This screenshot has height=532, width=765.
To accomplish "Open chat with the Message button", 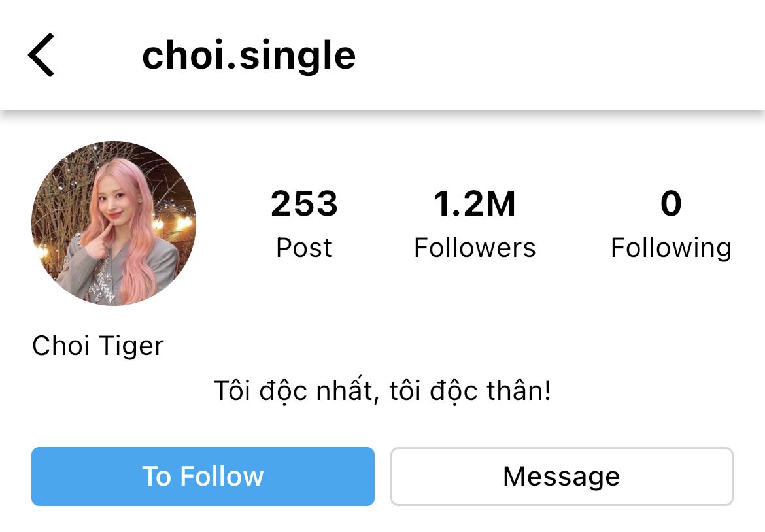I will coord(562,476).
